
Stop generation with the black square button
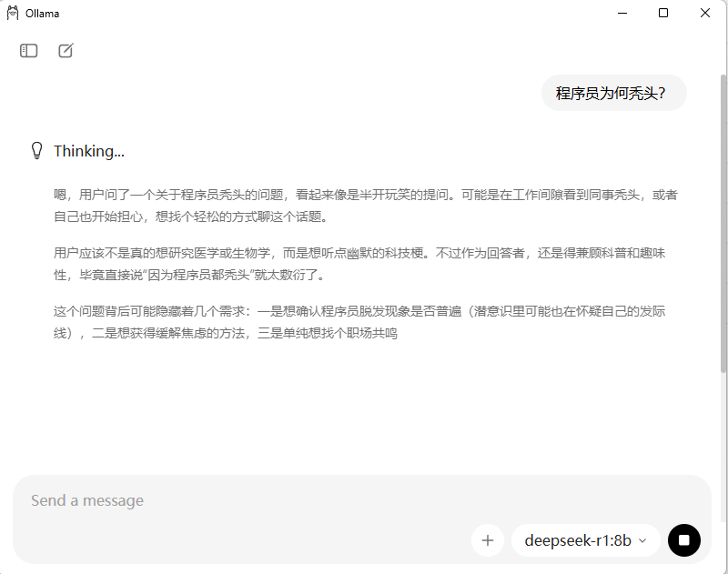[684, 540]
